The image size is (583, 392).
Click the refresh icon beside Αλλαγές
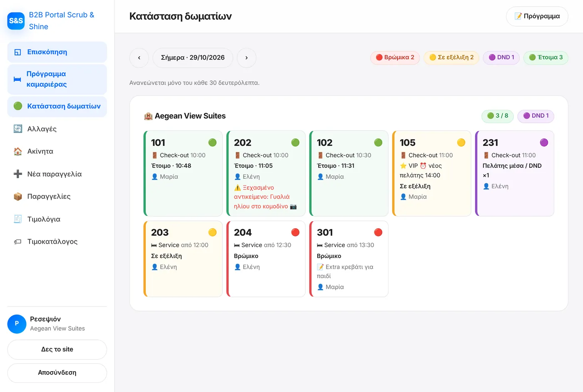click(18, 129)
